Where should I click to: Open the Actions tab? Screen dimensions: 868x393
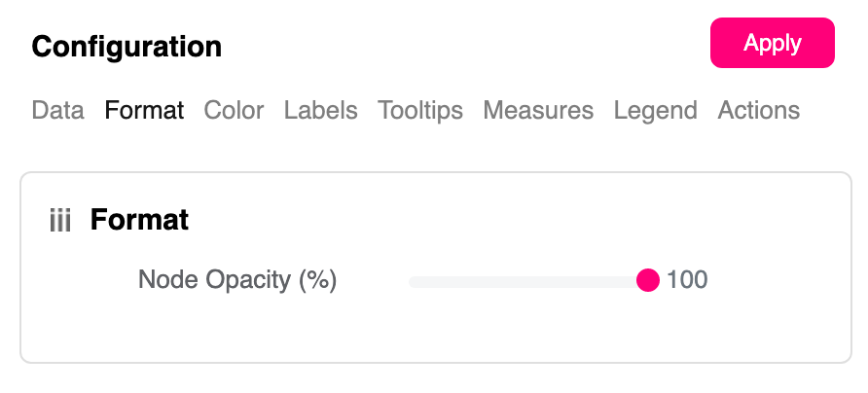[758, 111]
